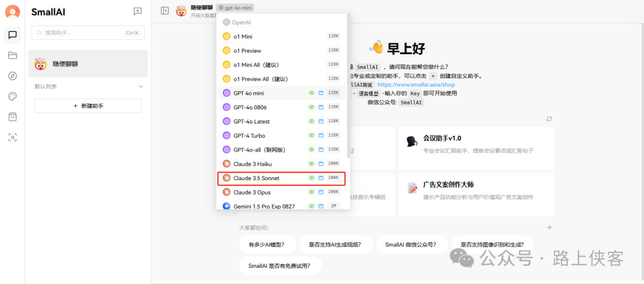The image size is (644, 284).
Task: Click the 128K badge on o1 Mini
Action: click(x=333, y=36)
